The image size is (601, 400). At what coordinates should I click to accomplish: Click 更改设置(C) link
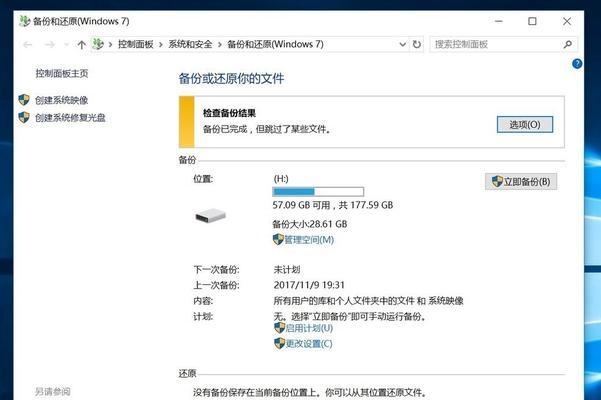309,344
